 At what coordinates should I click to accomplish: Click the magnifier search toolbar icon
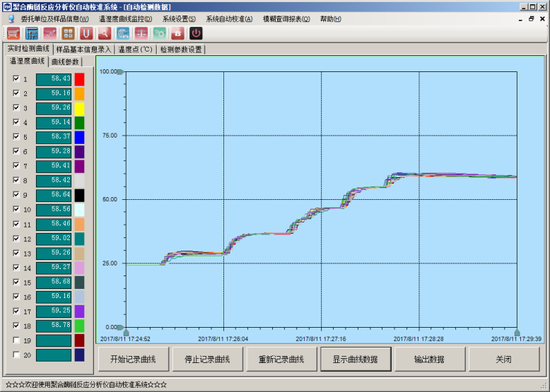pyautogui.click(x=105, y=32)
